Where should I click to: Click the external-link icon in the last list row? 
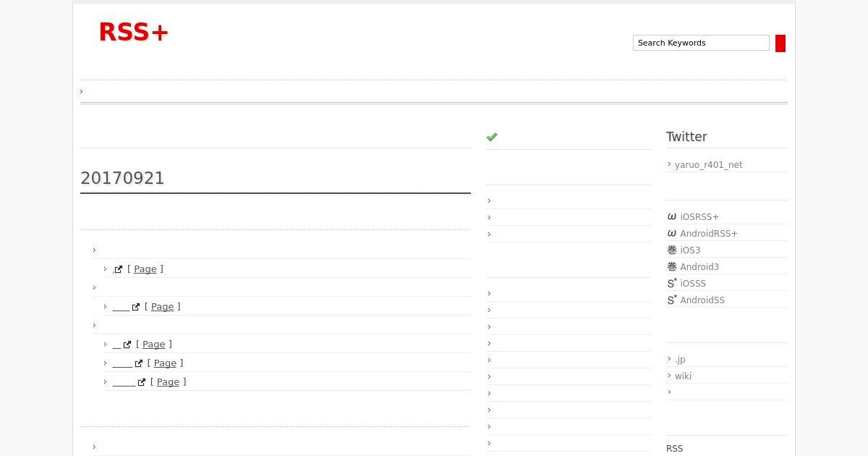pos(142,382)
